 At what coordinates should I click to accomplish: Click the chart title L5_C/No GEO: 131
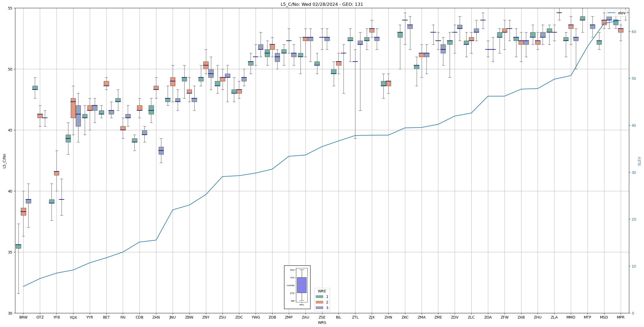pos(322,4)
